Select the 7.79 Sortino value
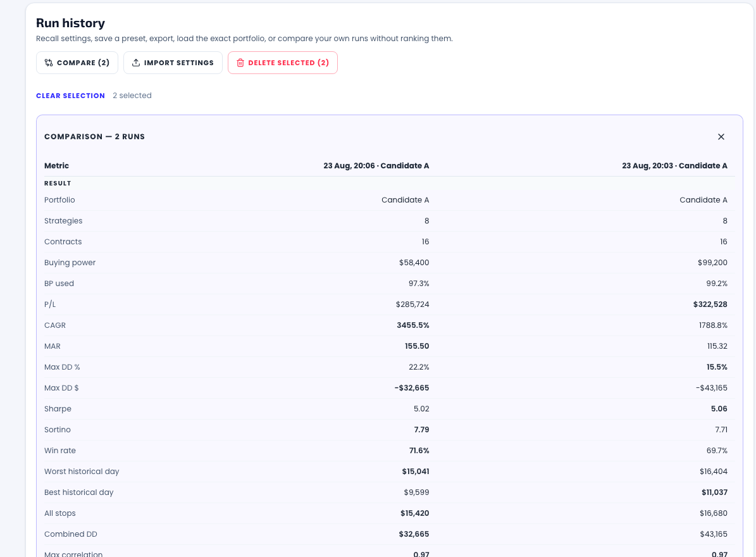The image size is (756, 557). [x=421, y=430]
